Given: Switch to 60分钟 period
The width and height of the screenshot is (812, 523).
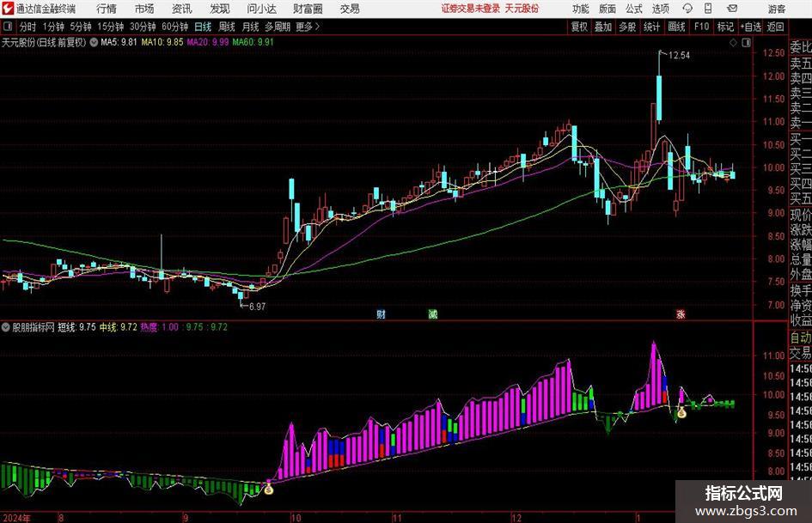Looking at the screenshot, I should click(175, 27).
